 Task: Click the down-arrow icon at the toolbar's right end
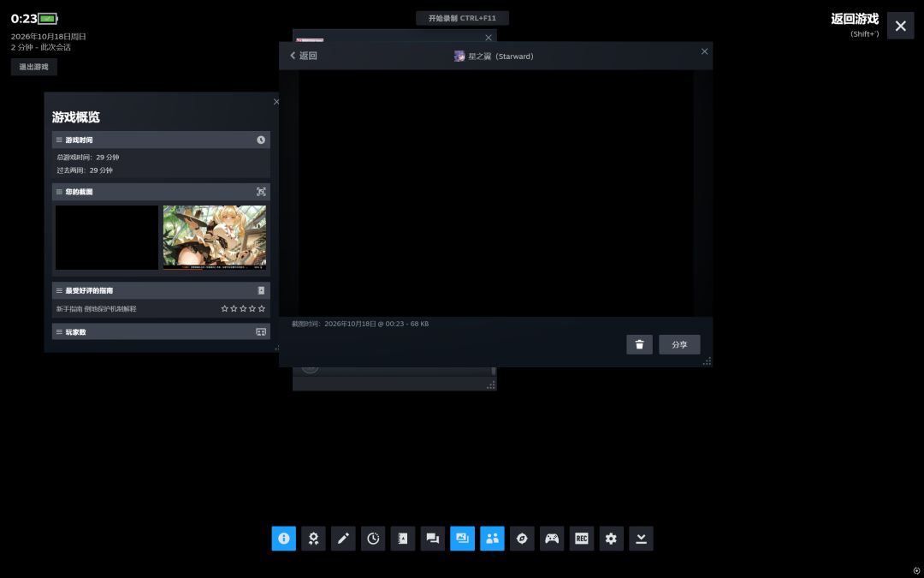point(641,539)
